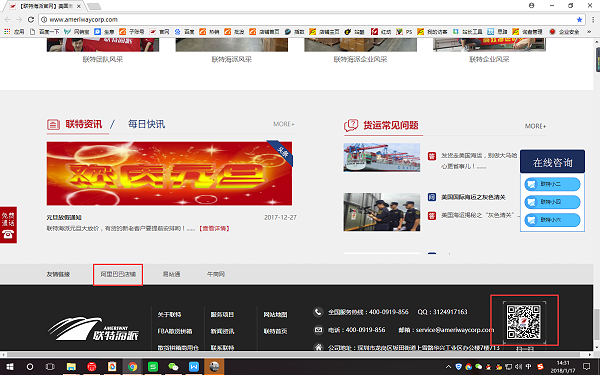Click the 阿里巴巴店铺 friendly link
Viewport: 600px width, 375px height.
click(x=118, y=274)
